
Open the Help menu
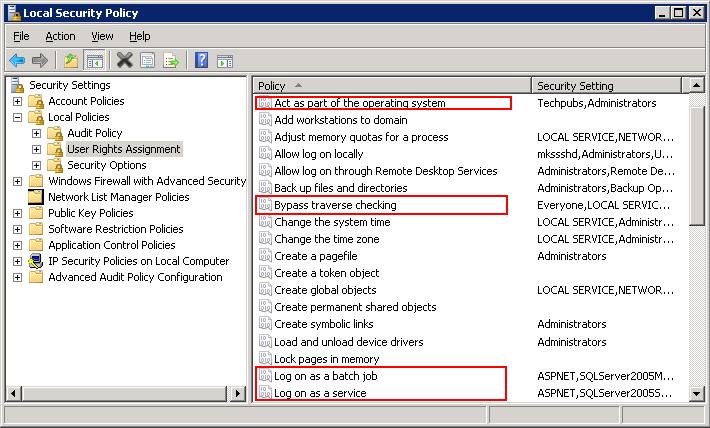tap(139, 36)
